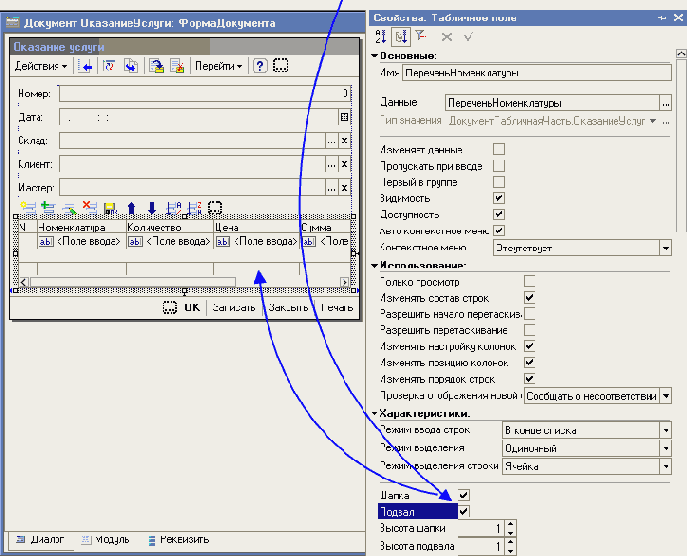Click the alphabetical sort icon in Properties panel

pyautogui.click(x=381, y=37)
